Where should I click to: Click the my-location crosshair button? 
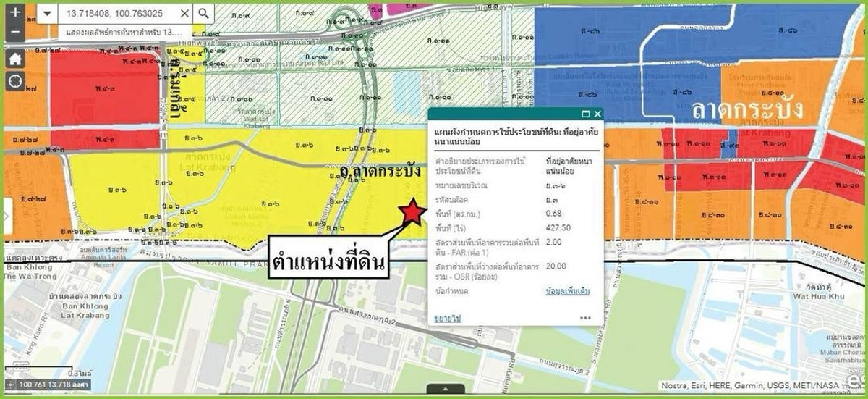tap(14, 80)
